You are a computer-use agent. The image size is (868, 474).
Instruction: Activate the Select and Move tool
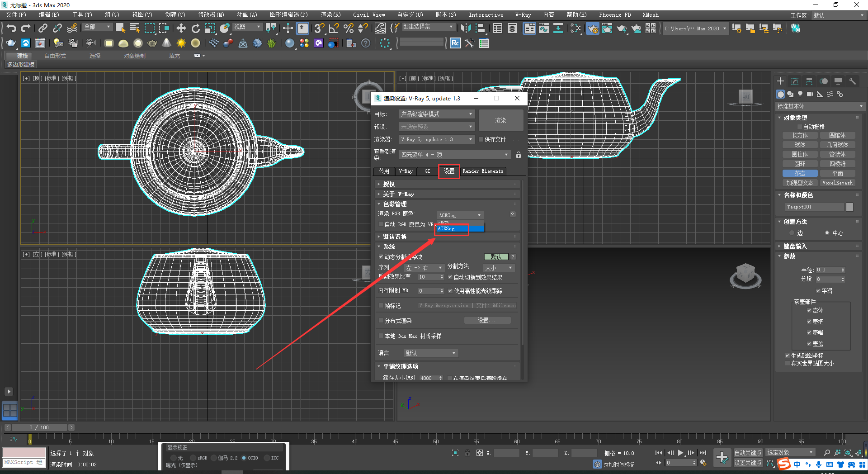click(x=181, y=28)
